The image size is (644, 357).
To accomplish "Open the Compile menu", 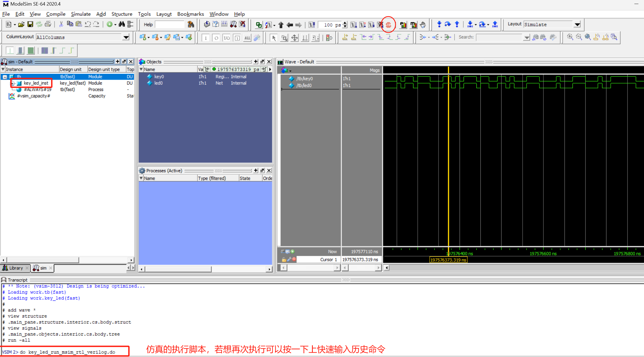I will click(56, 14).
